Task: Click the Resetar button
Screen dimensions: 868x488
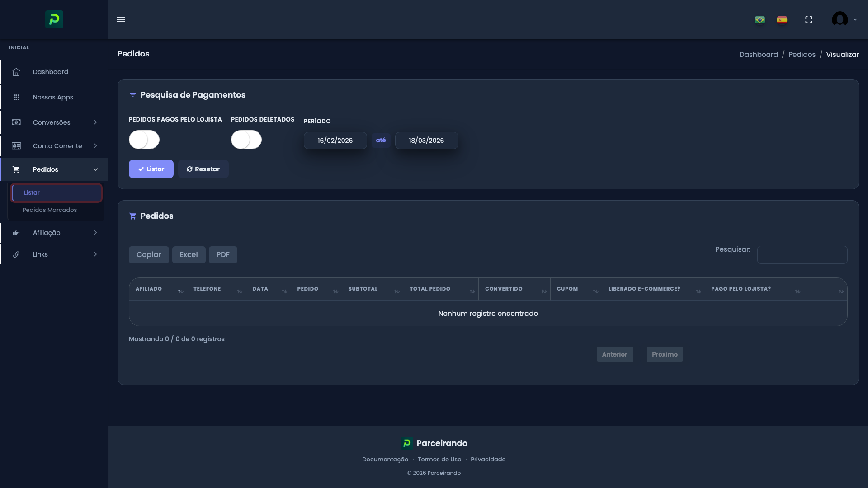Action: coord(203,169)
